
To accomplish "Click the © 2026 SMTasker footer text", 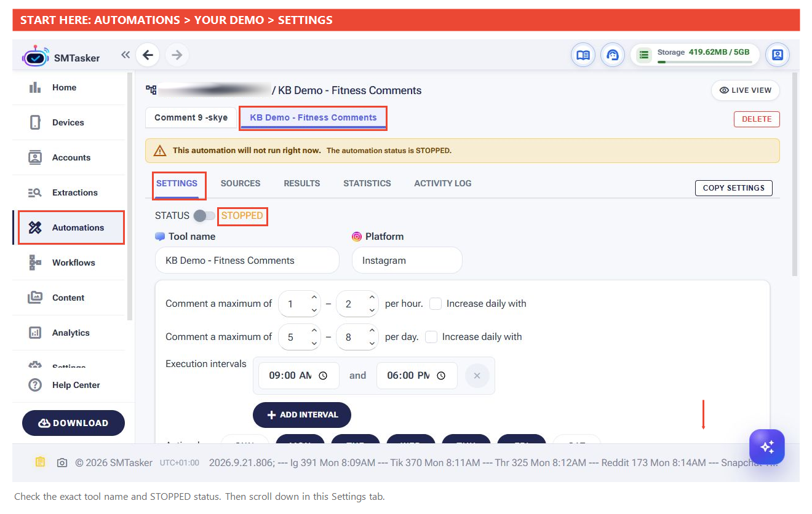I will pos(114,462).
